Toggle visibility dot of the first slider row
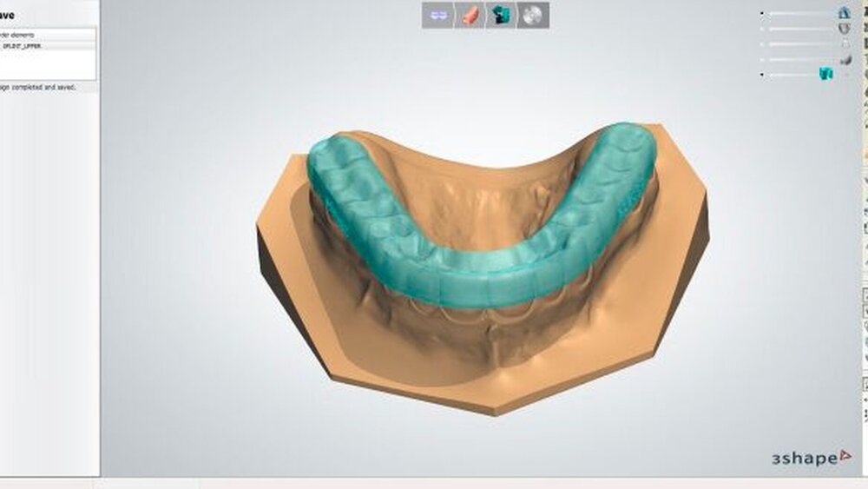This screenshot has height=489, width=868. (762, 14)
